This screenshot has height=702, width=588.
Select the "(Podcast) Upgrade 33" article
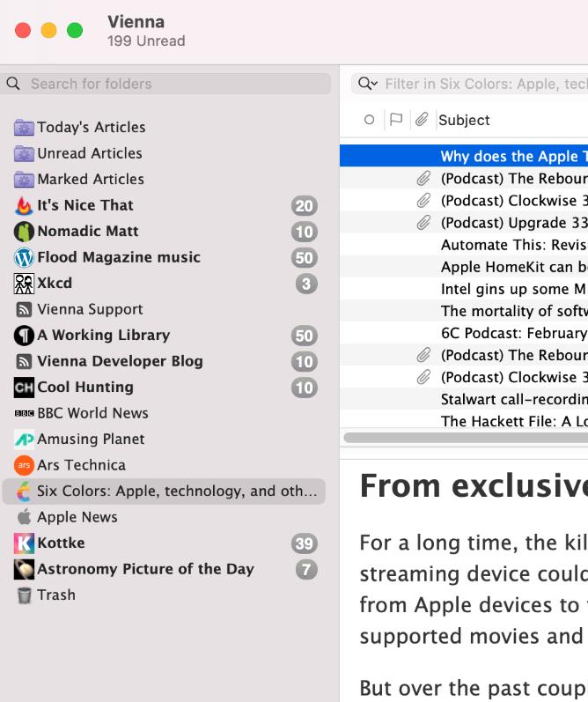pyautogui.click(x=464, y=223)
